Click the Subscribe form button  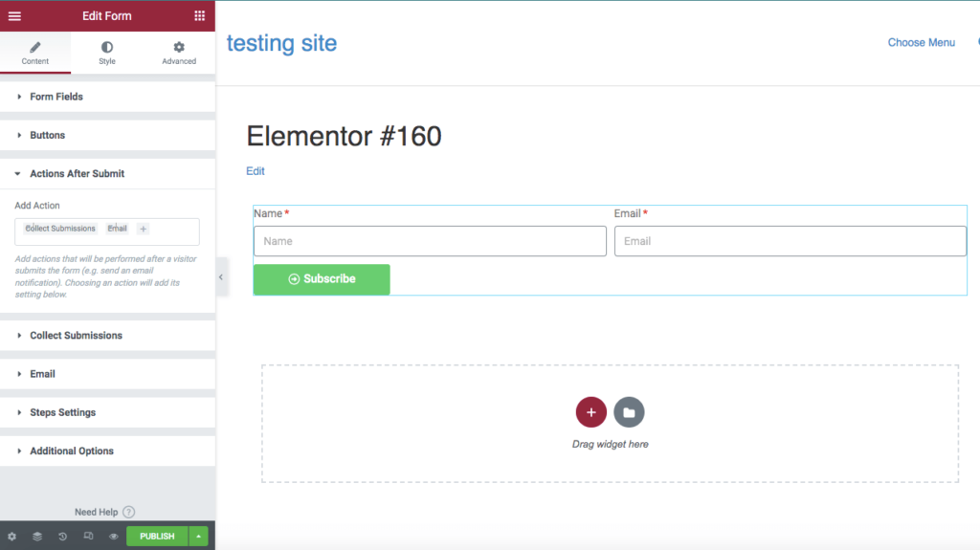322,279
